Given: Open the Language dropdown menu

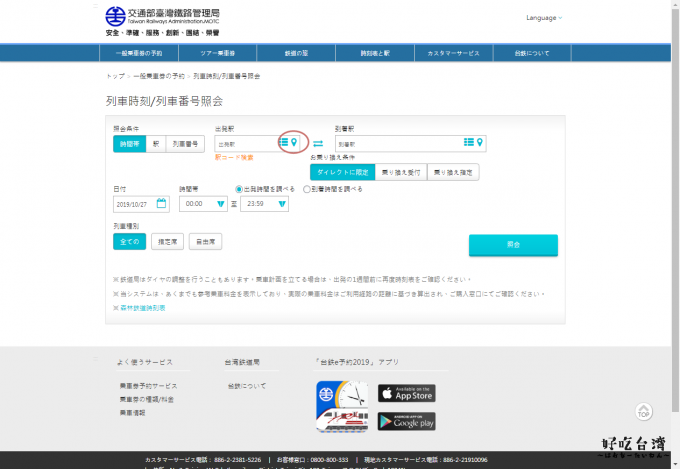Looking at the screenshot, I should coord(544,18).
